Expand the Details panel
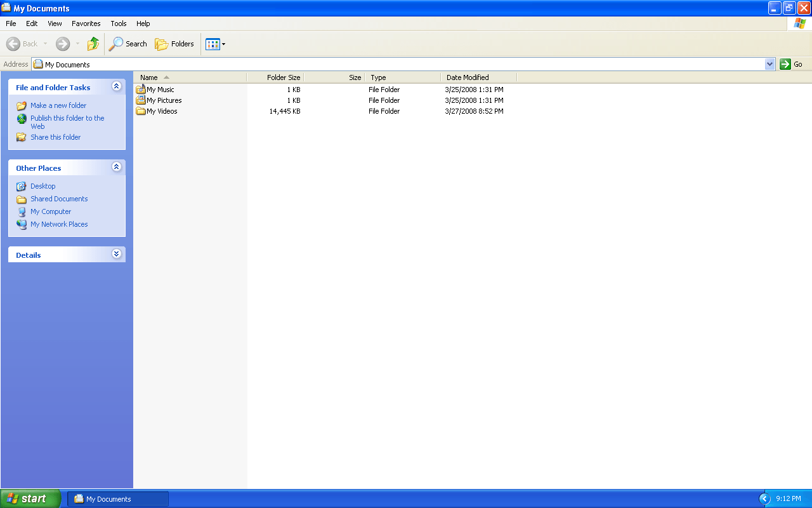 (x=116, y=253)
